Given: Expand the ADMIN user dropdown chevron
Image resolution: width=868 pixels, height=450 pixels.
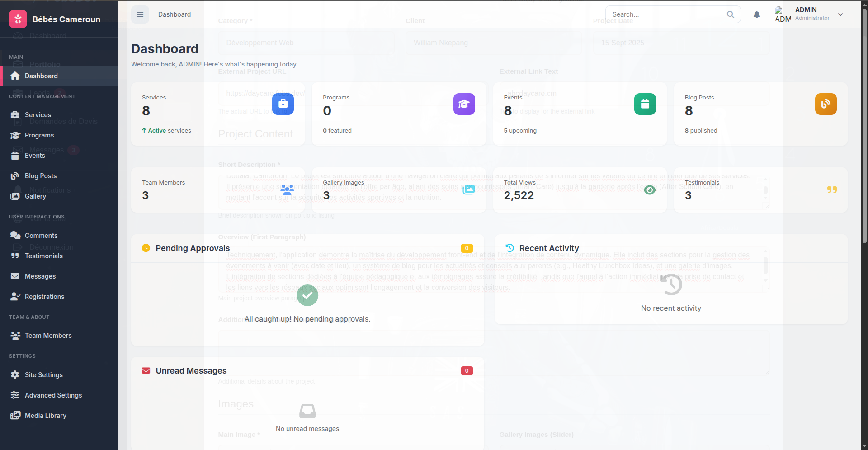Looking at the screenshot, I should coord(840,14).
